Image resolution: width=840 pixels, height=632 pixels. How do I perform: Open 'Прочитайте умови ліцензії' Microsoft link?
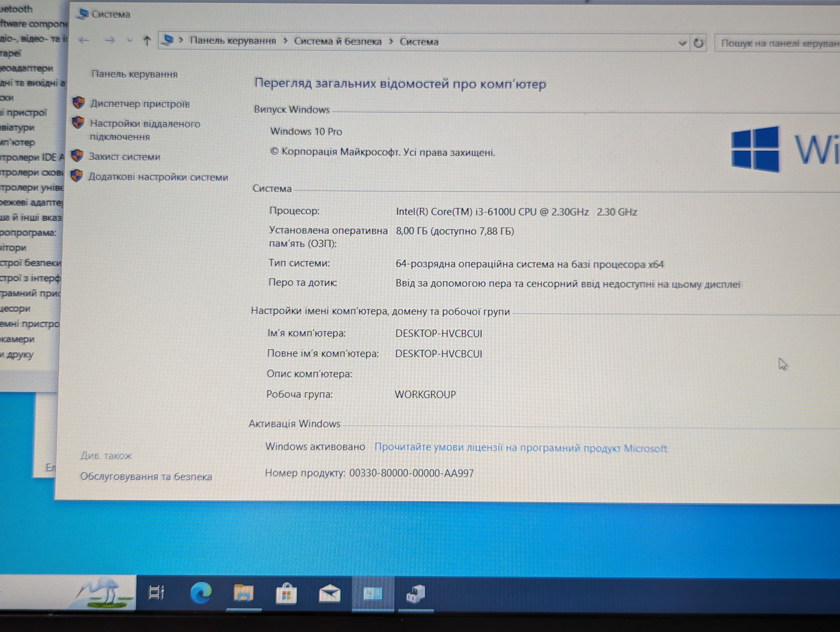pyautogui.click(x=521, y=448)
